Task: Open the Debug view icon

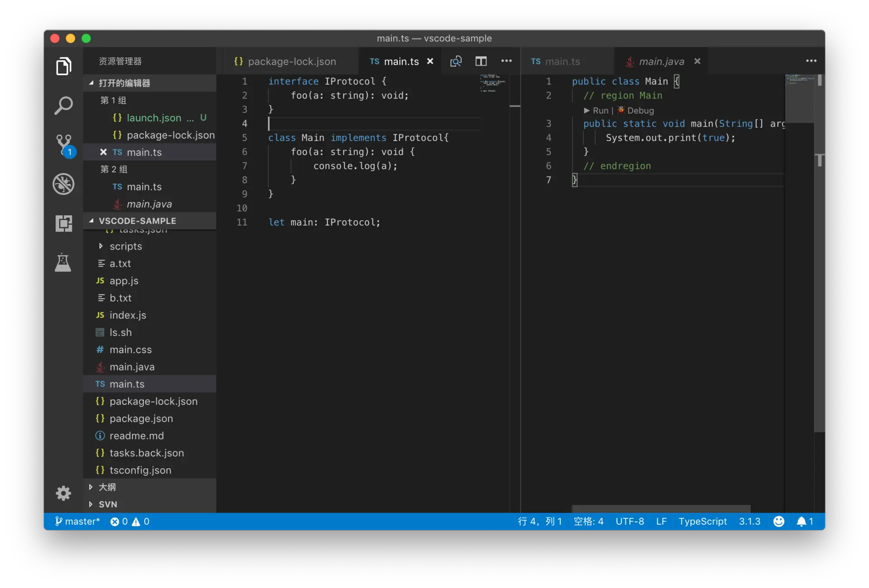Action: click(63, 184)
